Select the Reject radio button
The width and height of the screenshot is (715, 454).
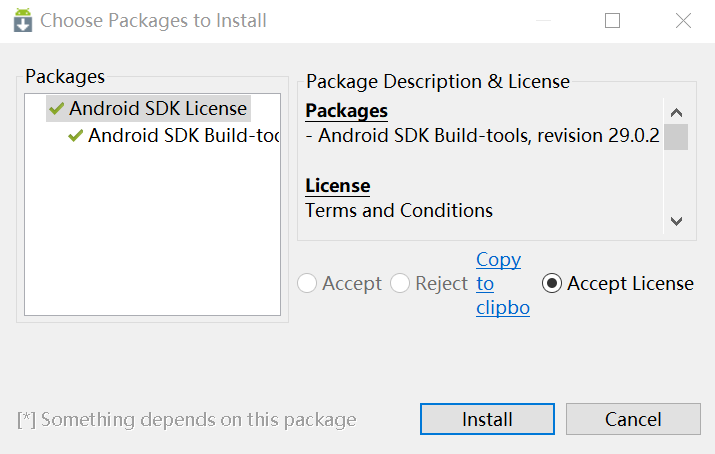400,284
